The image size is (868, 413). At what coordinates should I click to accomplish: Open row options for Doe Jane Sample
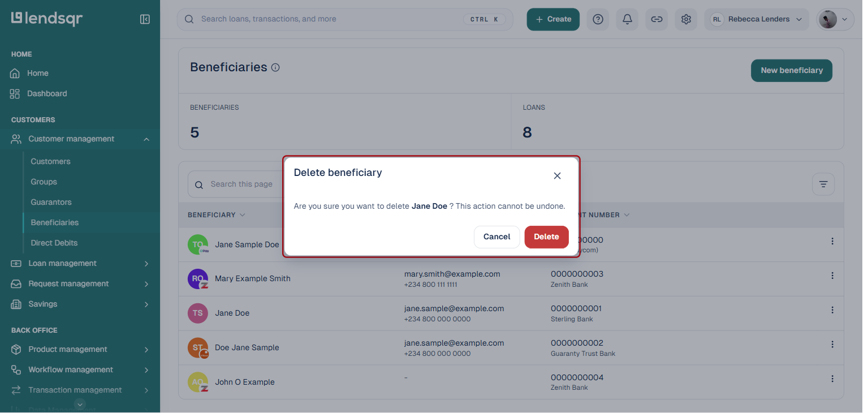(x=832, y=345)
